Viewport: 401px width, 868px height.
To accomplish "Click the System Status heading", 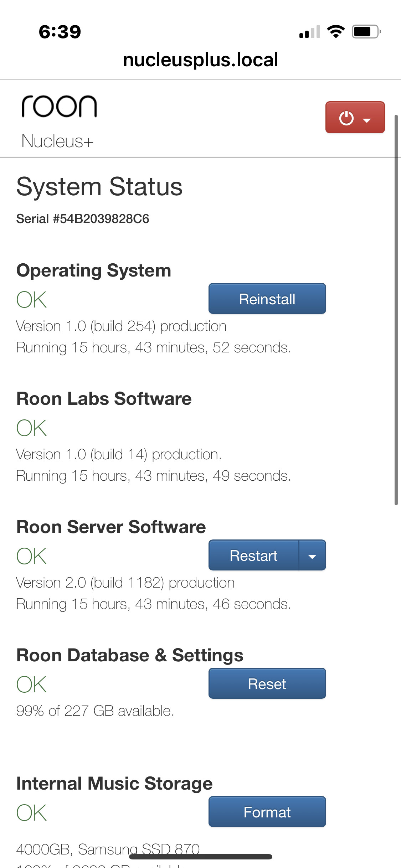I will point(99,186).
